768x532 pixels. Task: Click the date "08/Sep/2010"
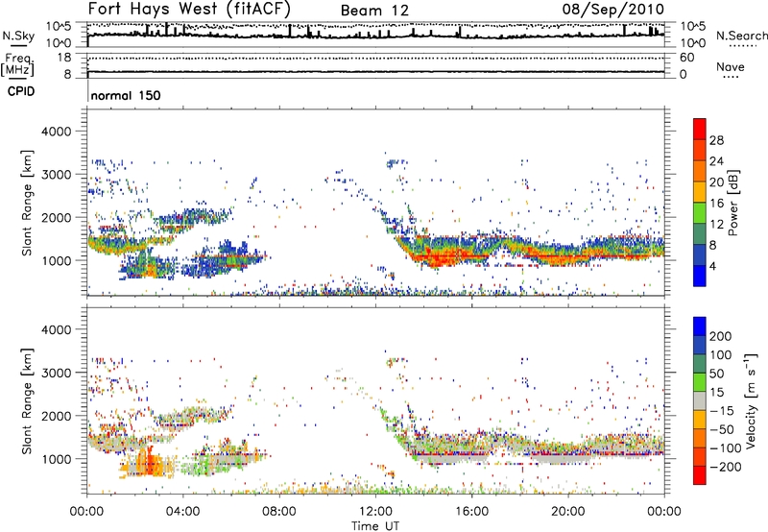[613, 9]
